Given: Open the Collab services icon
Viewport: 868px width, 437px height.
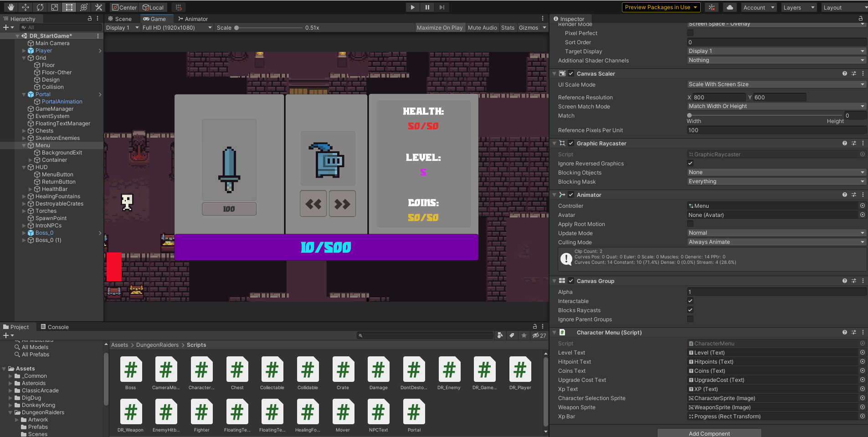Looking at the screenshot, I should click(x=712, y=7).
